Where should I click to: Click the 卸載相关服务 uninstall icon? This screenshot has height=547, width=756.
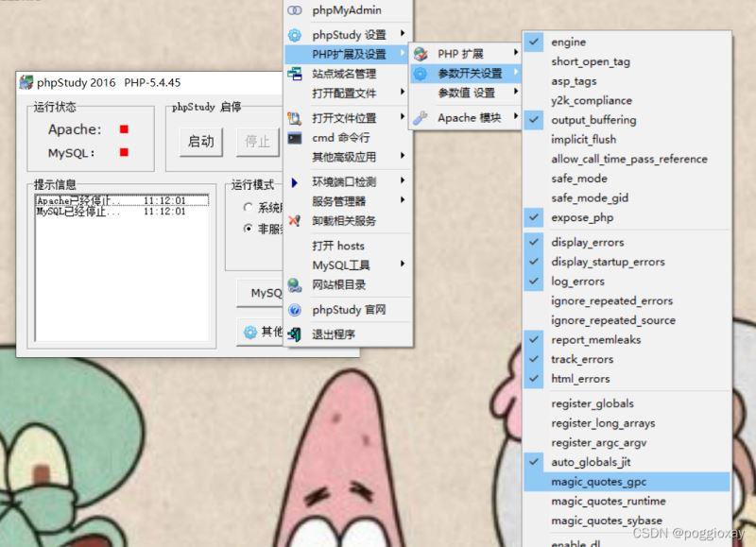[x=295, y=221]
